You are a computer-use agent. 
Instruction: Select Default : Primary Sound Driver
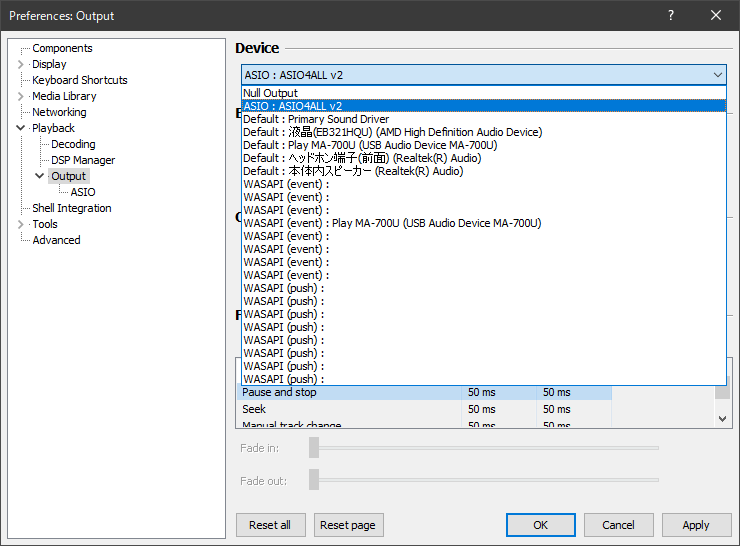click(x=316, y=119)
